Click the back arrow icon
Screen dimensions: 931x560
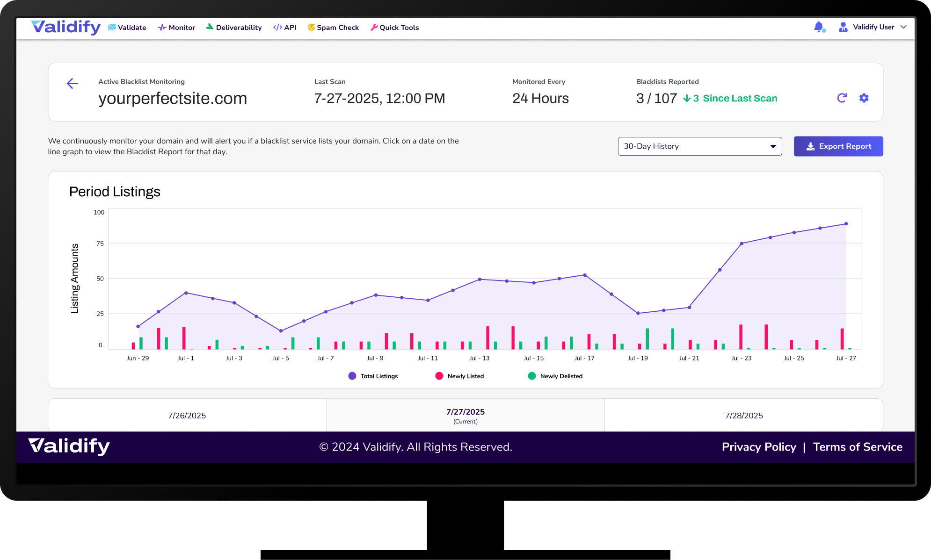(72, 84)
